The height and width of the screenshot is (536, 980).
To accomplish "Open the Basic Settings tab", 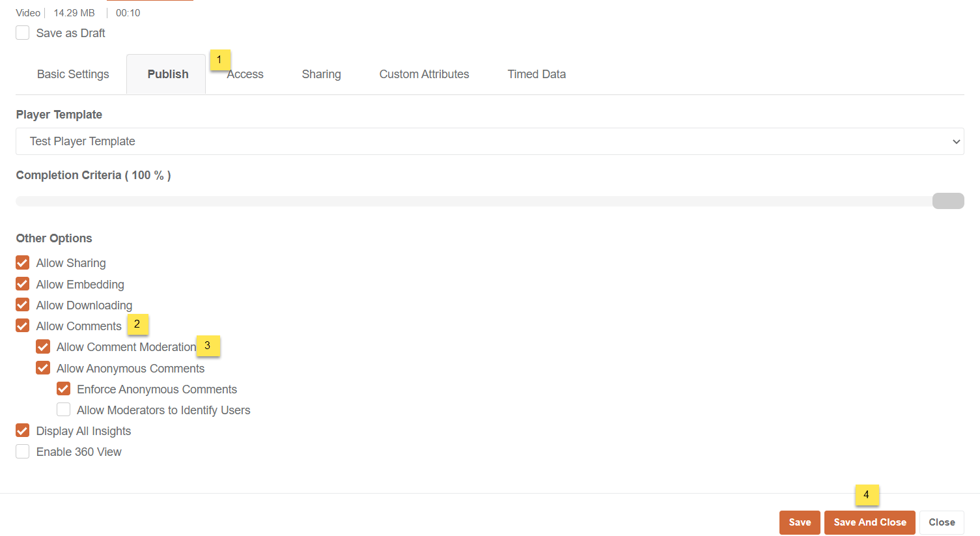I will tap(73, 74).
